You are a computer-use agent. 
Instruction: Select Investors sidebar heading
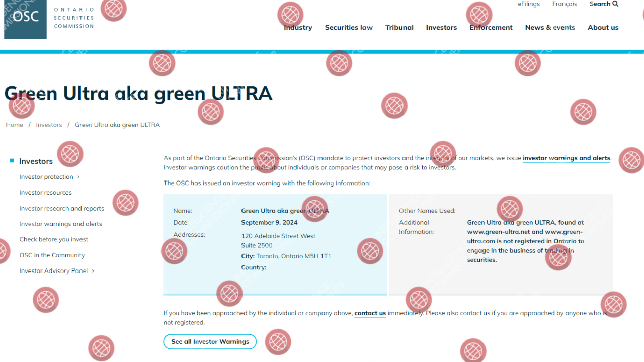[x=36, y=161]
